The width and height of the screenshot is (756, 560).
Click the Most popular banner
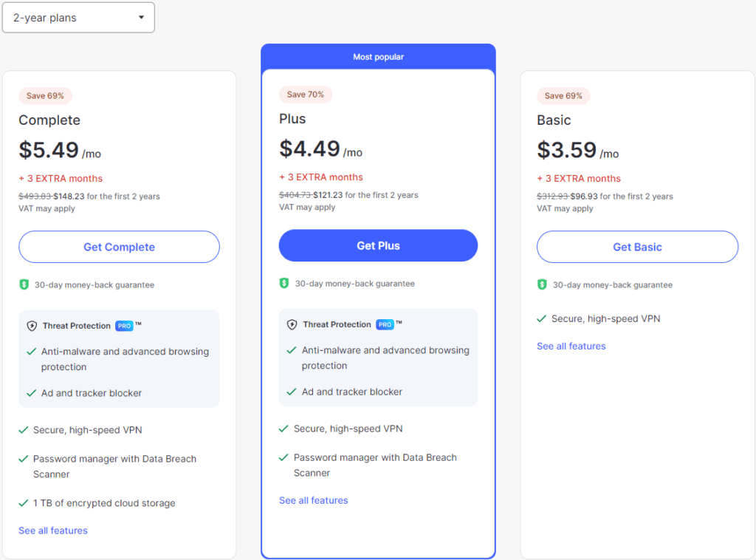[x=378, y=57]
